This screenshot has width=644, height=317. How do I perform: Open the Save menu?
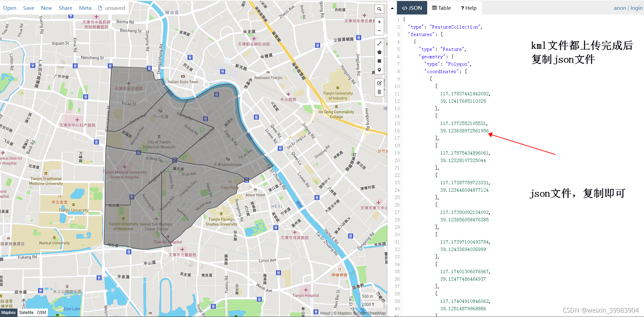pyautogui.click(x=29, y=8)
